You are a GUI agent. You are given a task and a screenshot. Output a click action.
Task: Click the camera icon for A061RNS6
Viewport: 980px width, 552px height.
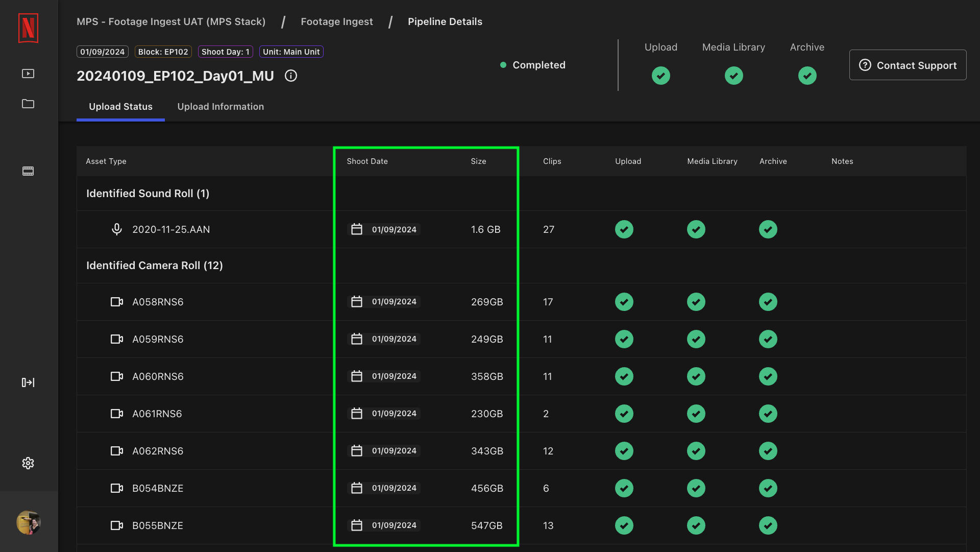click(x=117, y=414)
